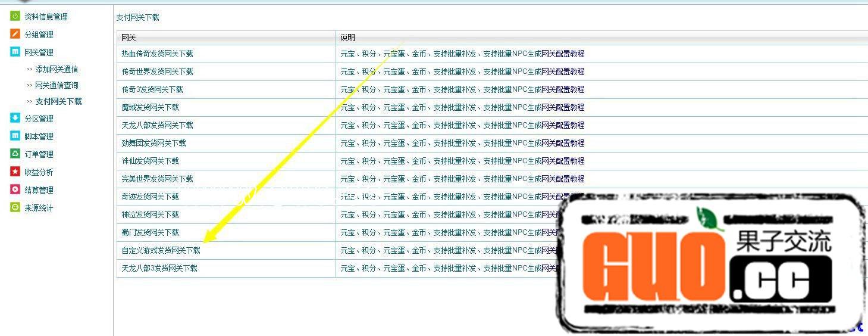Viewport: 868px width, 336px height.
Task: Click the pink icon beside 结算管理
Action: click(15, 189)
